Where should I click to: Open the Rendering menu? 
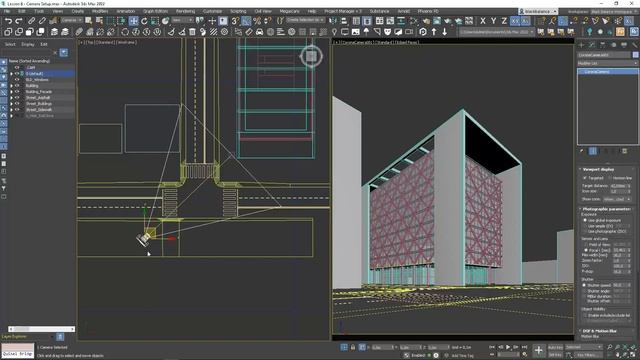185,11
